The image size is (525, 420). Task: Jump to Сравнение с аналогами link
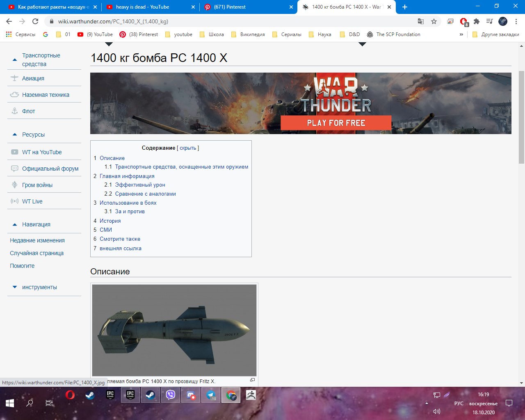point(145,194)
